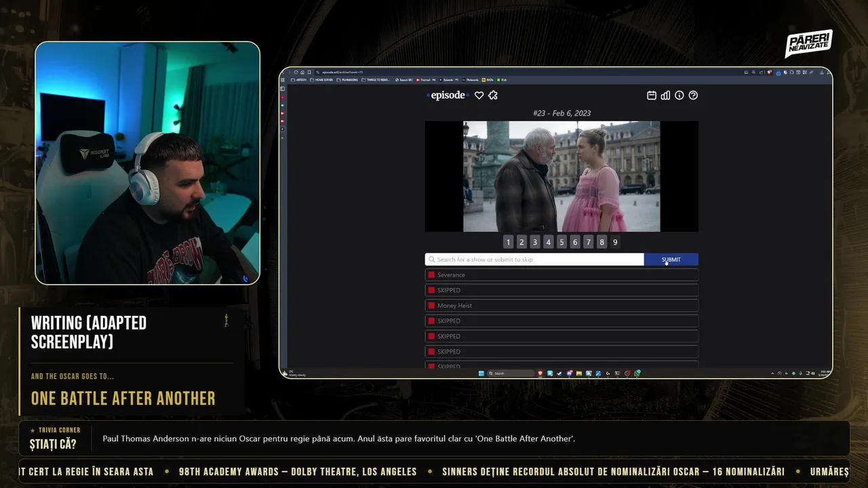
Task: Open the help question mark icon
Action: tap(693, 96)
